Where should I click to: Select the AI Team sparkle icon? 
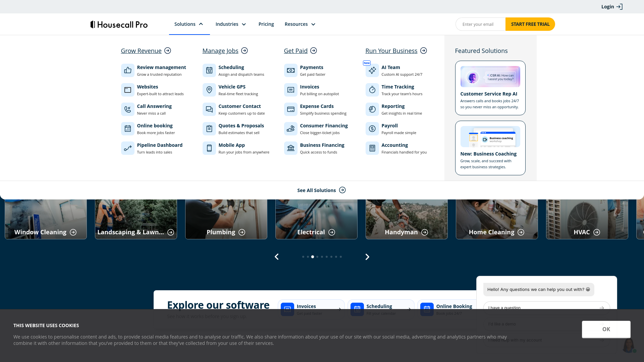click(372, 70)
